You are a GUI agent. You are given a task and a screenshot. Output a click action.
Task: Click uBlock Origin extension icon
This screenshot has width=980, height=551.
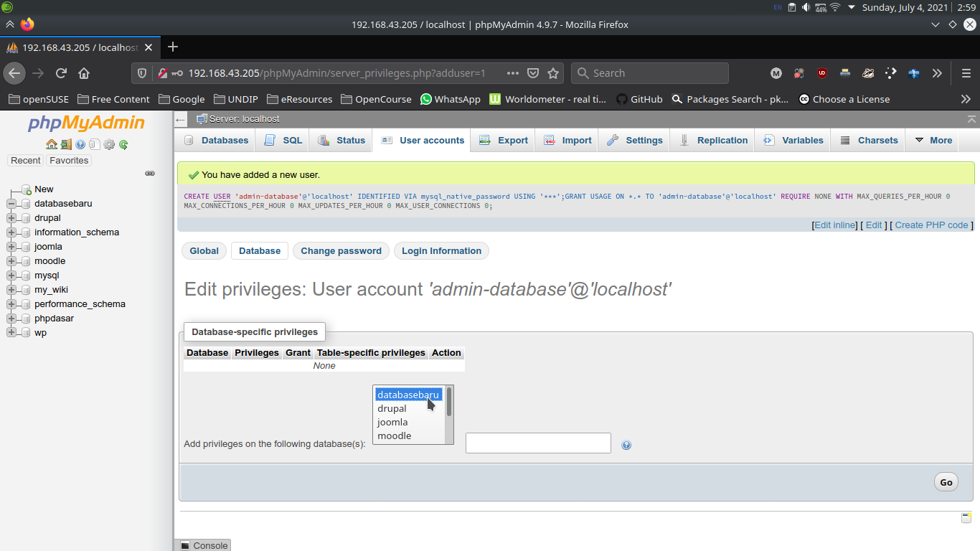[x=822, y=73]
